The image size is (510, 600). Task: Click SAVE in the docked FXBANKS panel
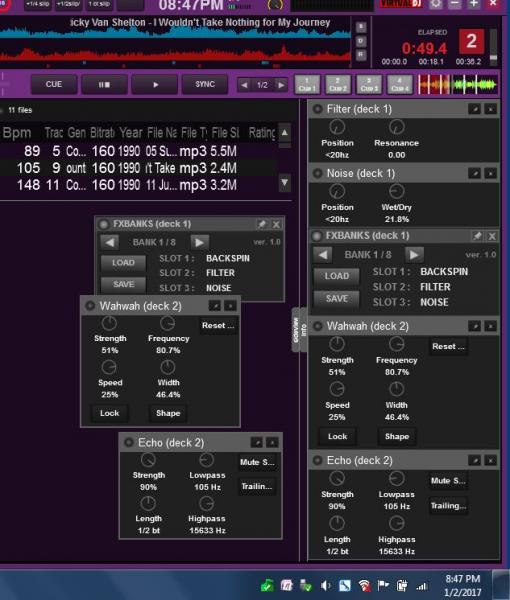(337, 299)
